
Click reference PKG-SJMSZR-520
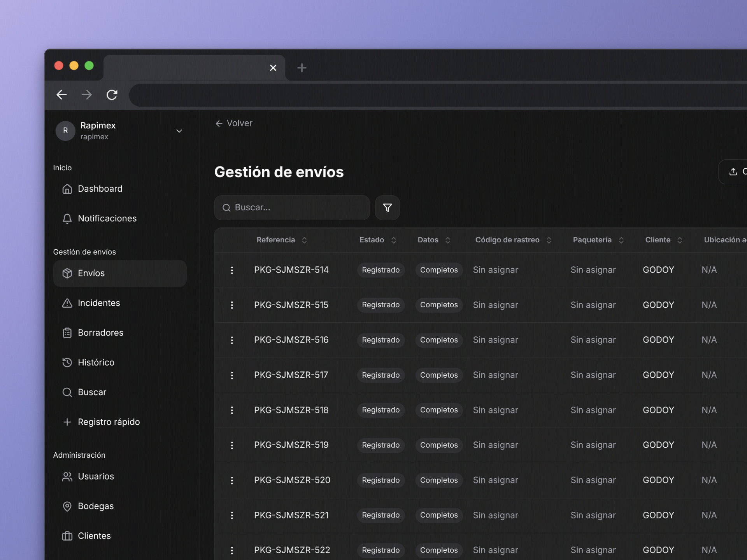coord(292,480)
